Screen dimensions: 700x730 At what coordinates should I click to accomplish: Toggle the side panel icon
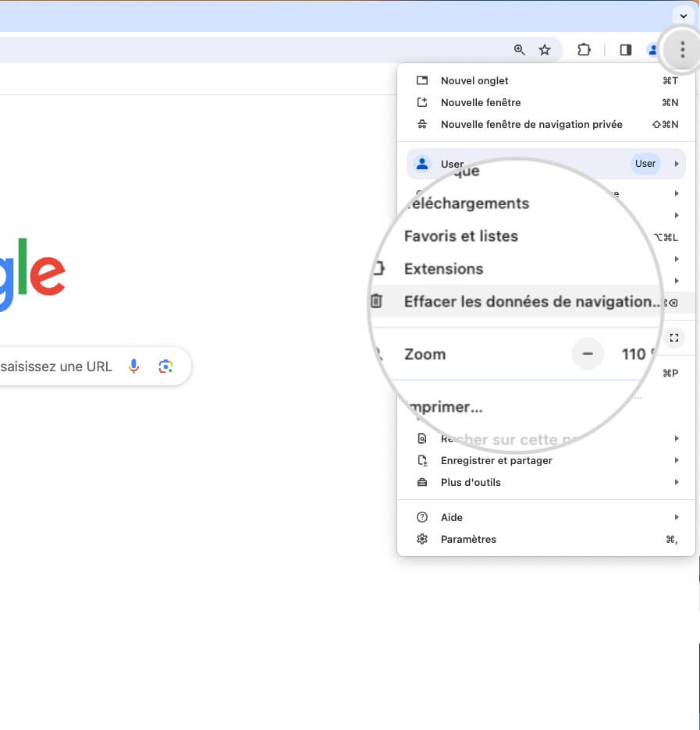(626, 49)
